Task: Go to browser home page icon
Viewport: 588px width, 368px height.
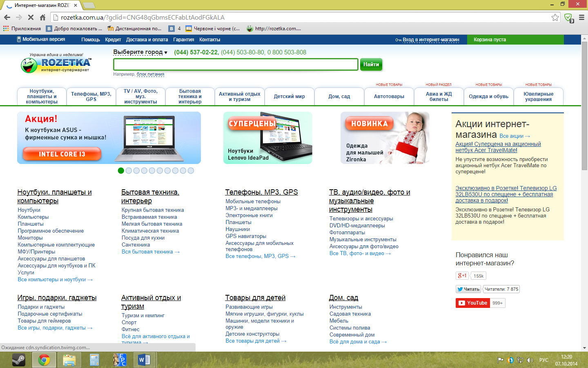Action: [x=42, y=17]
